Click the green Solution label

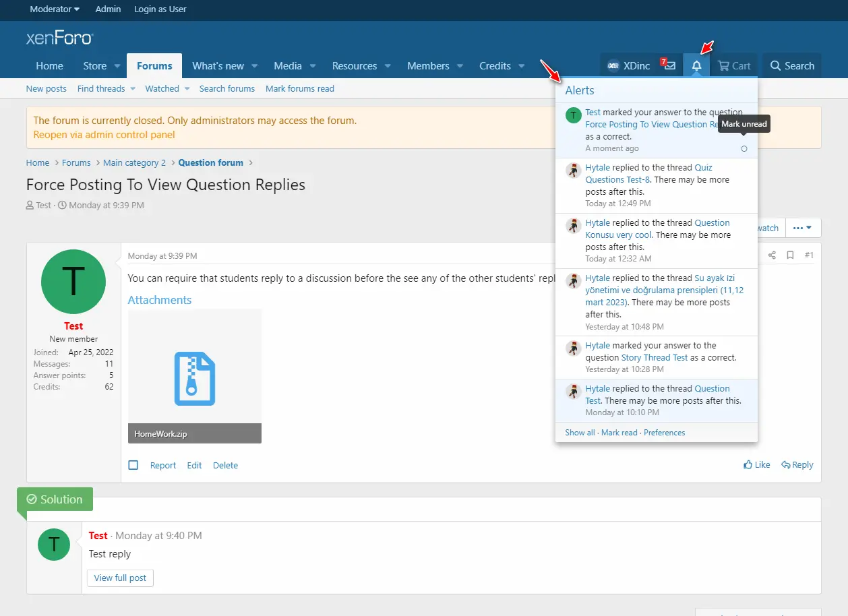click(55, 499)
